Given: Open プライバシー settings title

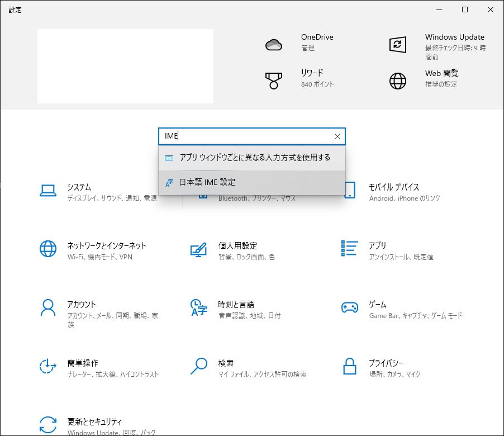Looking at the screenshot, I should point(386,363).
